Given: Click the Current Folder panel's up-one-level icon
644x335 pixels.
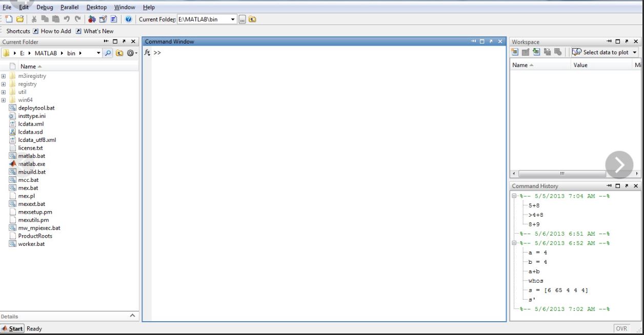Looking at the screenshot, I should pyautogui.click(x=119, y=53).
